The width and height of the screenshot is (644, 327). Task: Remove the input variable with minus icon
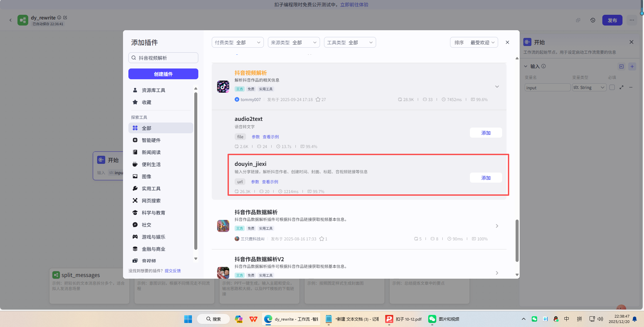[631, 87]
